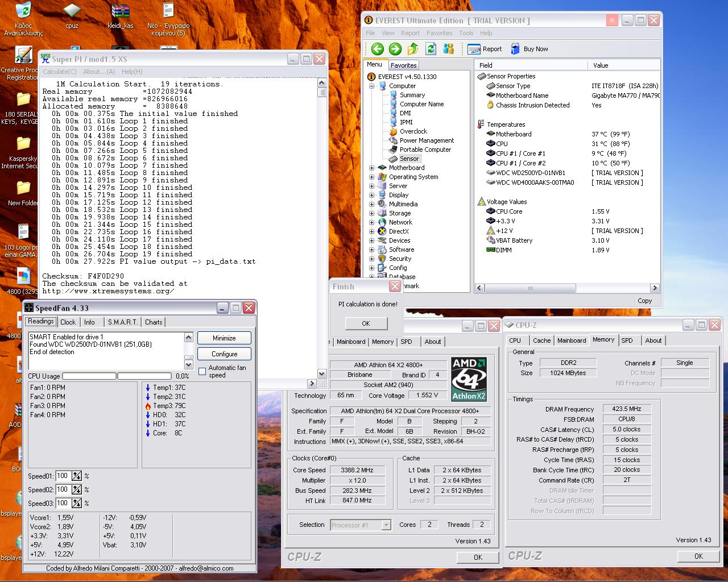The height and width of the screenshot is (582, 728).
Task: Expand Display node in EVEREST tree
Action: pyautogui.click(x=372, y=195)
